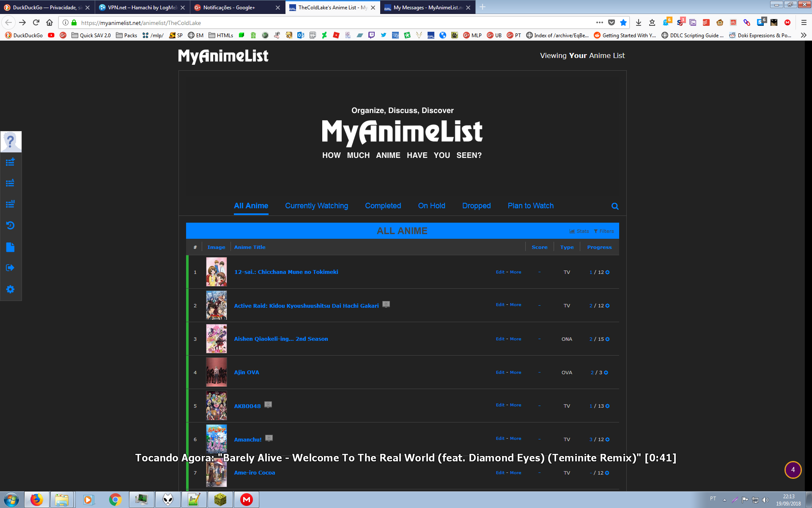This screenshot has width=812, height=508.
Task: Click the search magnifier beside Plan to Watch
Action: pyautogui.click(x=615, y=206)
